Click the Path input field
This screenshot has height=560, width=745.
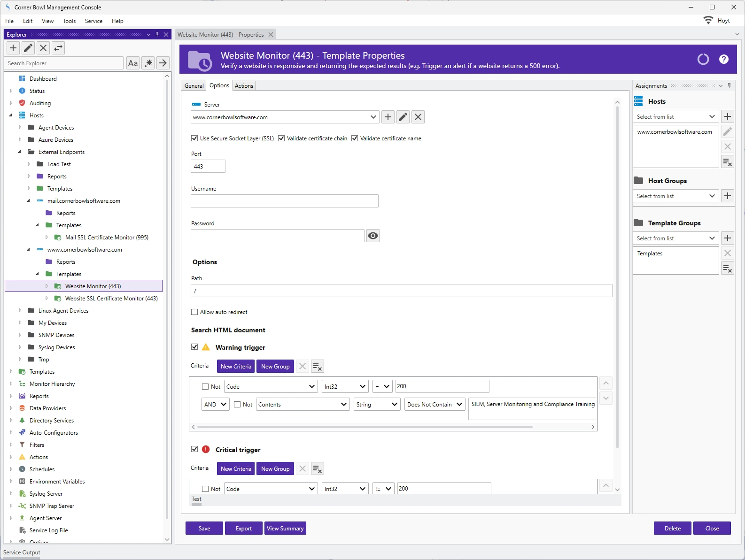point(401,291)
